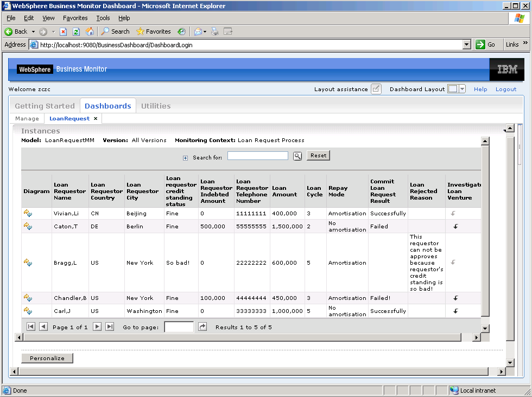
Task: Click Investigate Loan Venture arrow for Vivian,Li
Action: (x=453, y=213)
